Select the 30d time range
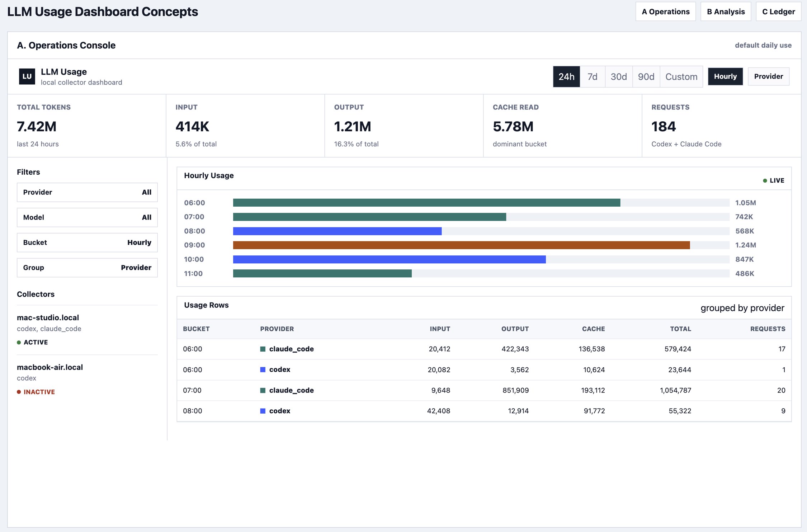The width and height of the screenshot is (807, 532). [619, 76]
